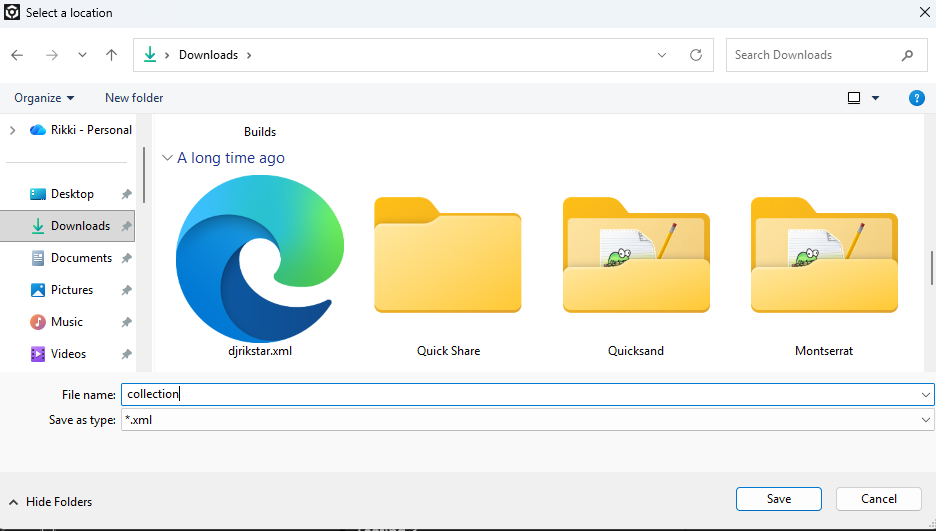Click the pin icon next to Documents
This screenshot has width=936, height=531.
[126, 258]
